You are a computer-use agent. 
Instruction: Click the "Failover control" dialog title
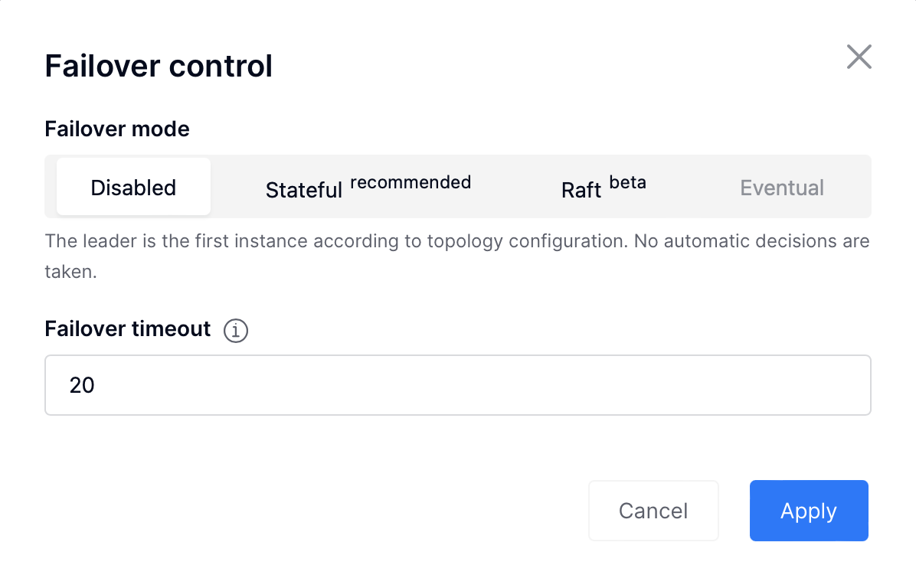point(159,65)
